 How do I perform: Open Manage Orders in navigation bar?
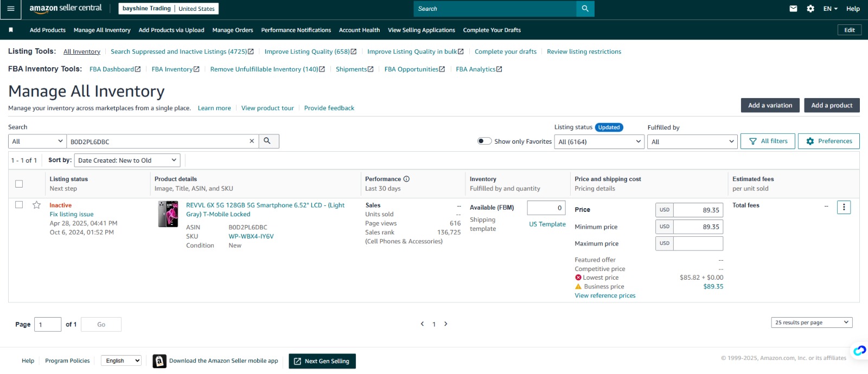click(233, 30)
